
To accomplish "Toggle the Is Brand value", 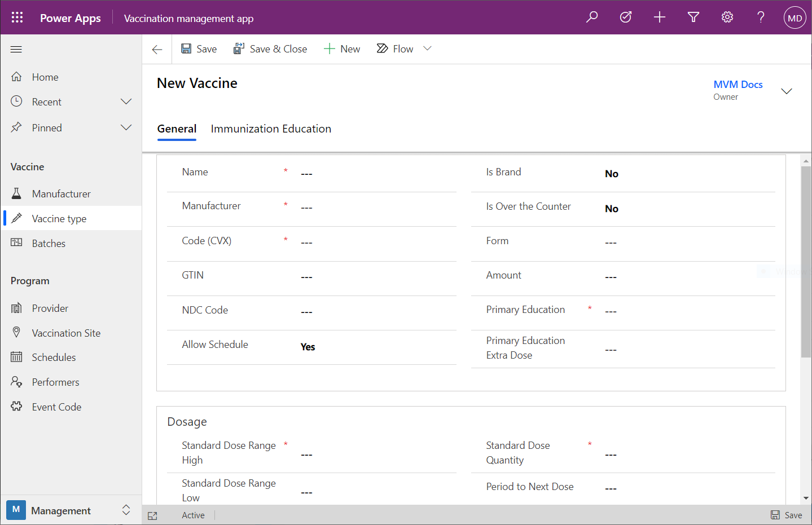I will tap(612, 174).
